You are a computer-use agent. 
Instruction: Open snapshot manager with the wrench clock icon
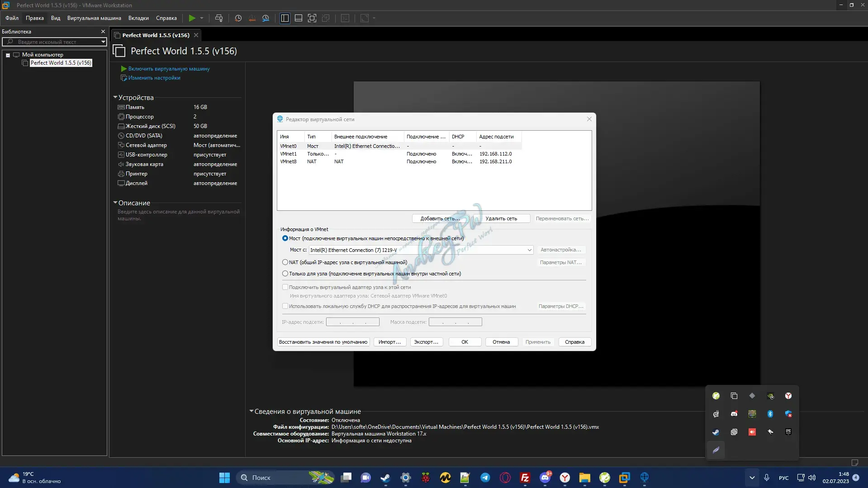[x=266, y=18]
